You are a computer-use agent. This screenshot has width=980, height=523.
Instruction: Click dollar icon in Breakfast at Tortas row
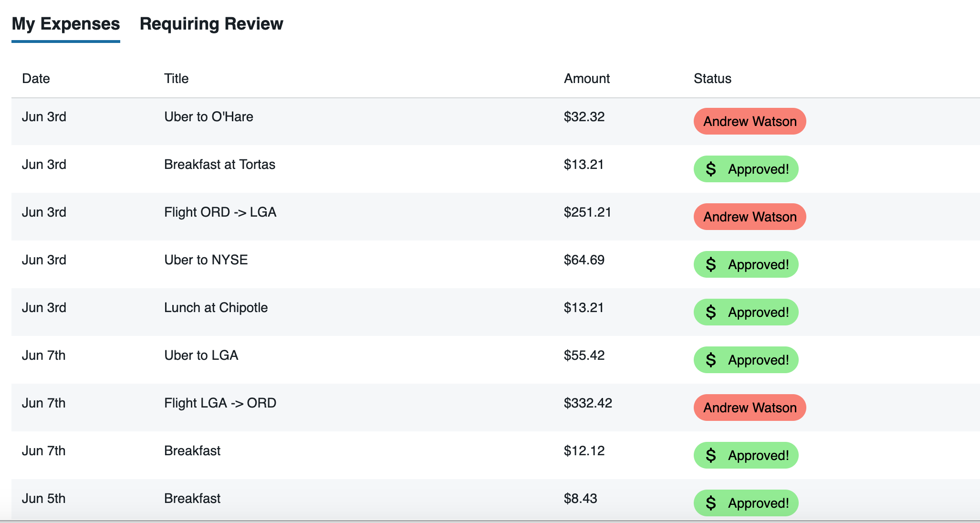tap(711, 169)
